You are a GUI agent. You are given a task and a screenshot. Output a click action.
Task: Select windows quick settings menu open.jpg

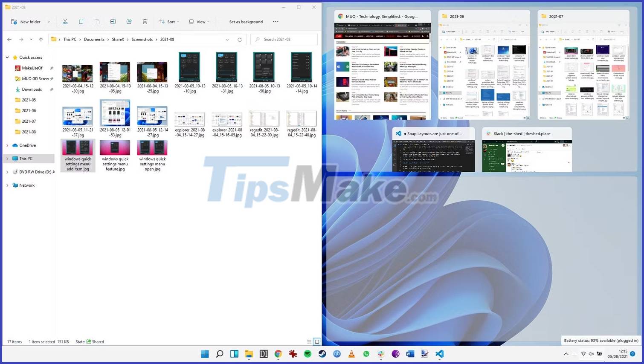coord(152,156)
